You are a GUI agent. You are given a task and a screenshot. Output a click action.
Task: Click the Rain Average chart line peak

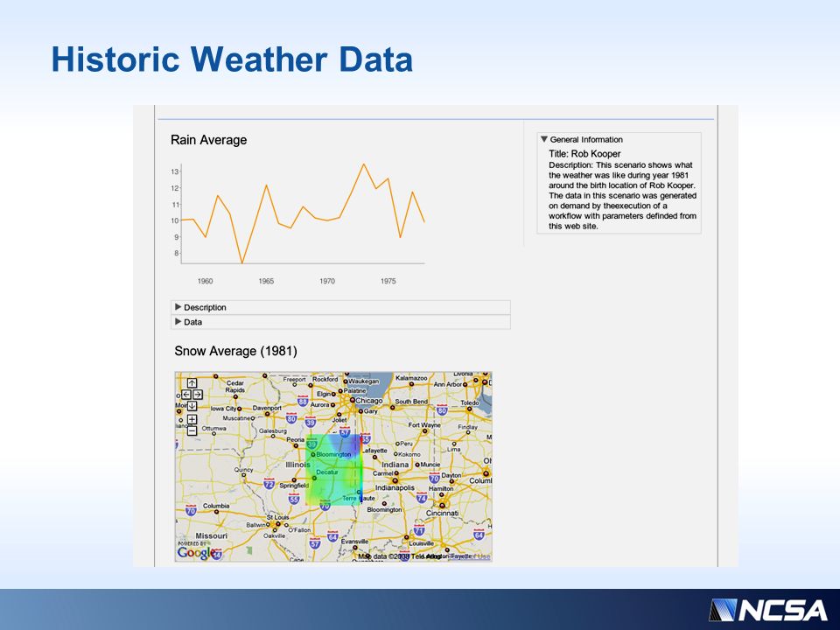[x=364, y=164]
